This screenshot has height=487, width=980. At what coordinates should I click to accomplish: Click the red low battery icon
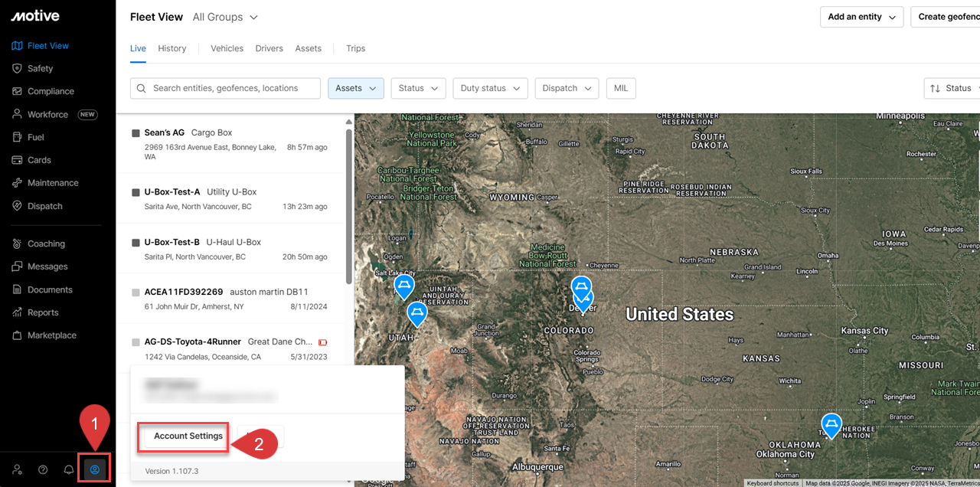click(x=322, y=342)
